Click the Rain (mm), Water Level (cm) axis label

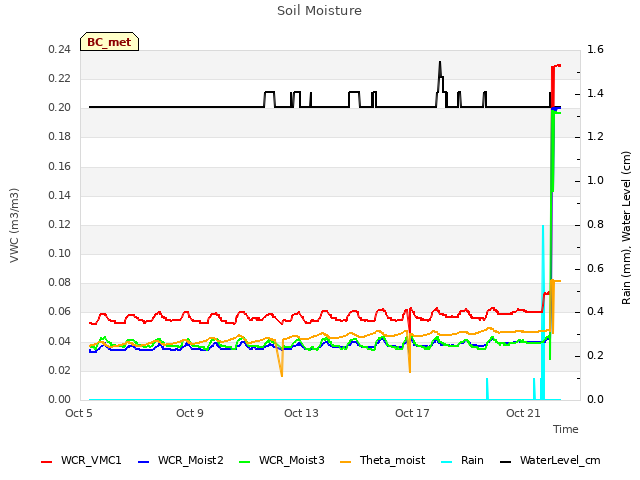626,228
